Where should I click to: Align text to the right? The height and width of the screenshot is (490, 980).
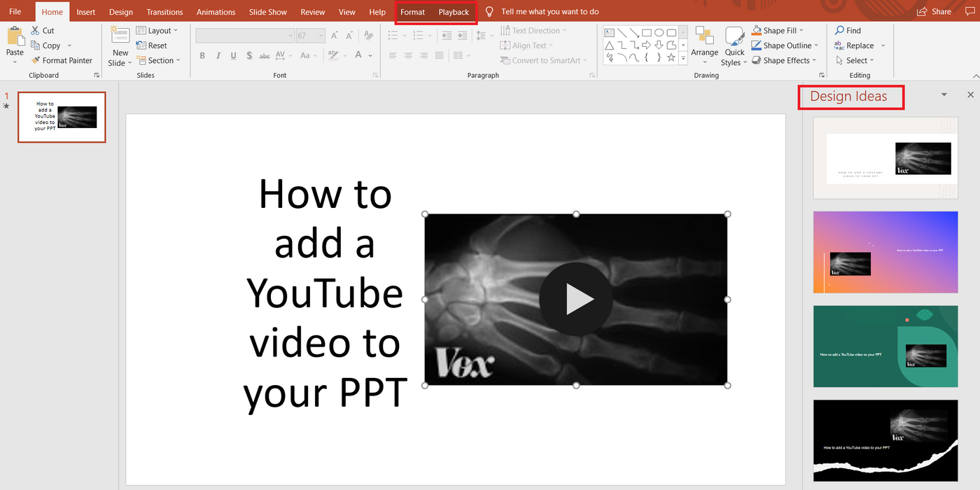tap(423, 55)
